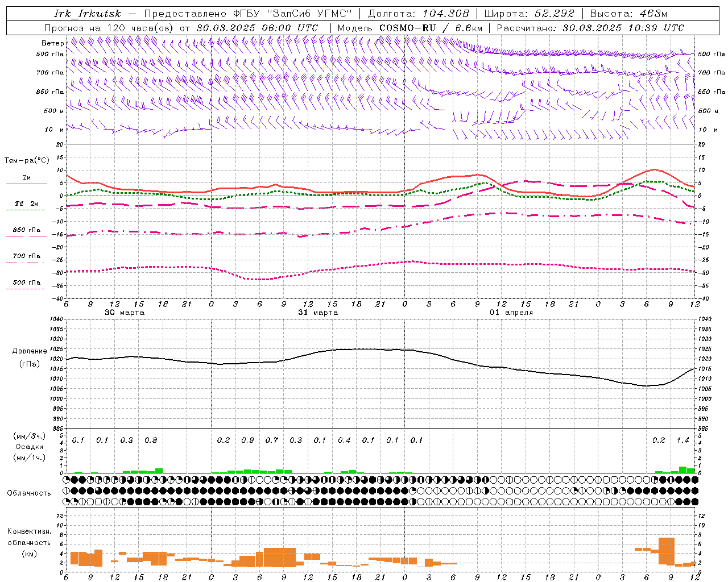Click the model label "COSMO-RU / 6.6км"
Image resolution: width=728 pixels, height=582 pixels.
431,28
